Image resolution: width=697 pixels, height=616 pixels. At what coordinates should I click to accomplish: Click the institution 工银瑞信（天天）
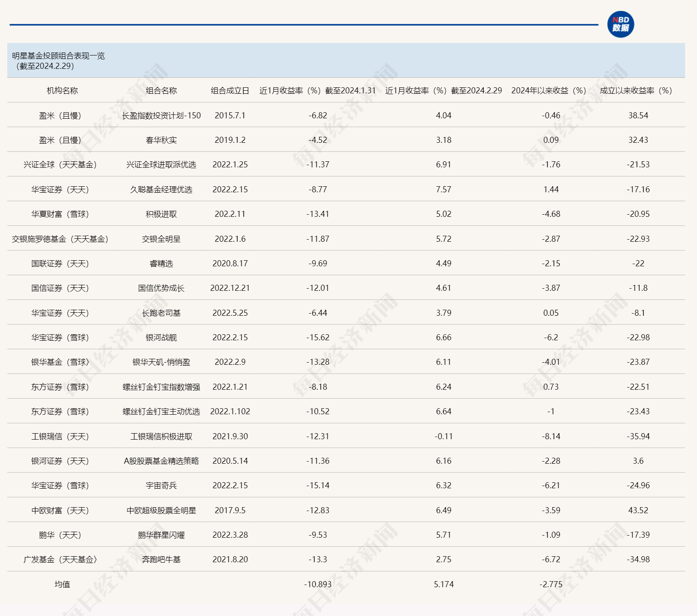click(x=60, y=437)
